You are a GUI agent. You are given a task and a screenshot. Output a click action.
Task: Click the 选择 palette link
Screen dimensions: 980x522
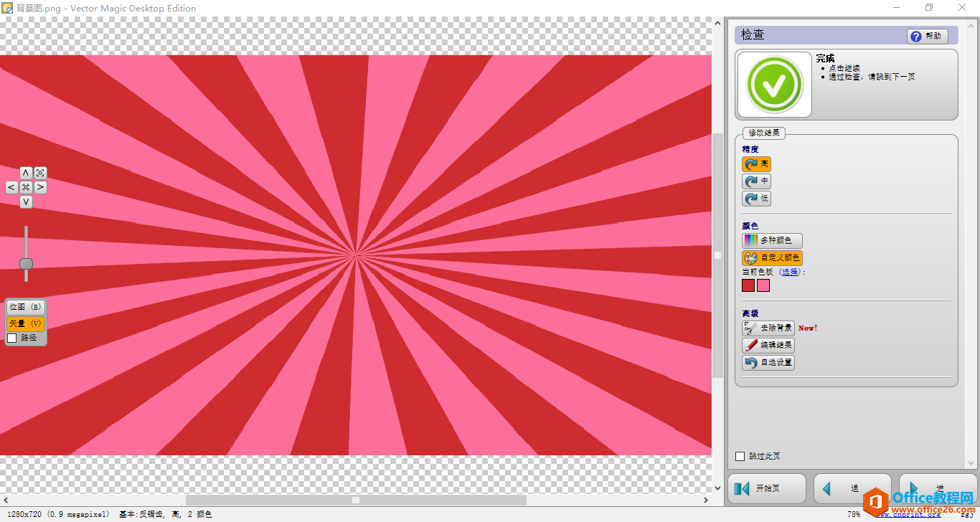pyautogui.click(x=789, y=272)
